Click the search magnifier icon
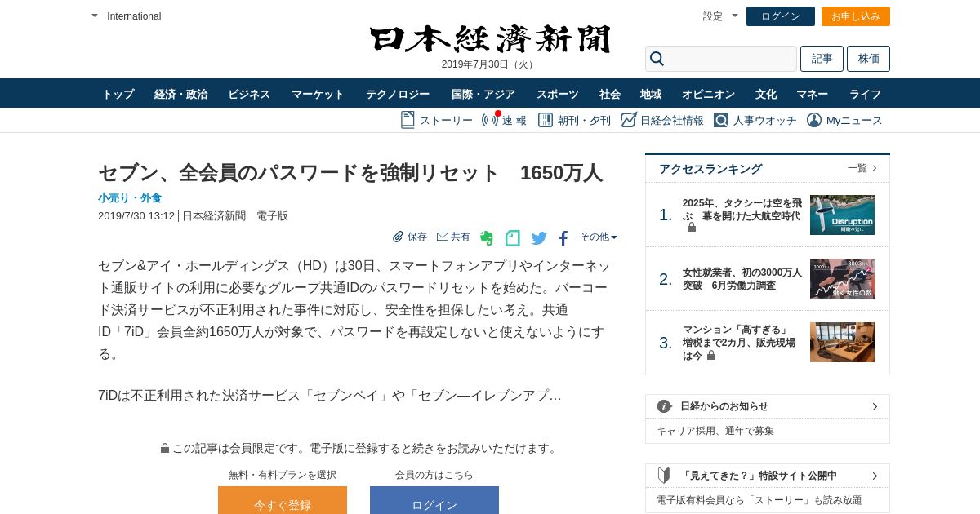The width and height of the screenshot is (980, 514). (x=657, y=59)
